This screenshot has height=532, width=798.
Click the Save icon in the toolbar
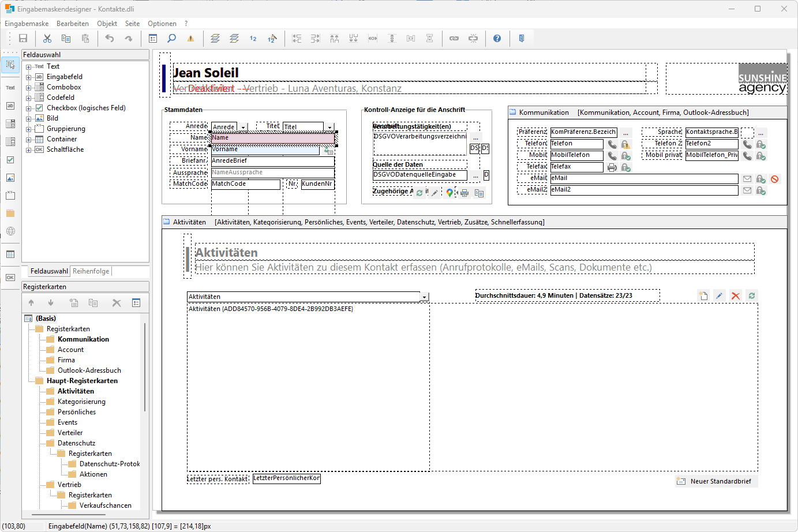23,39
